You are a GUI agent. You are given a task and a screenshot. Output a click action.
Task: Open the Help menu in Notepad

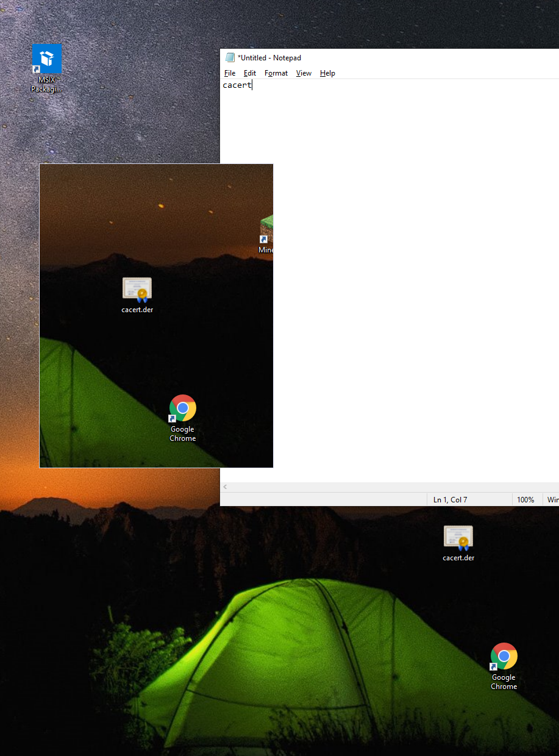tap(327, 73)
